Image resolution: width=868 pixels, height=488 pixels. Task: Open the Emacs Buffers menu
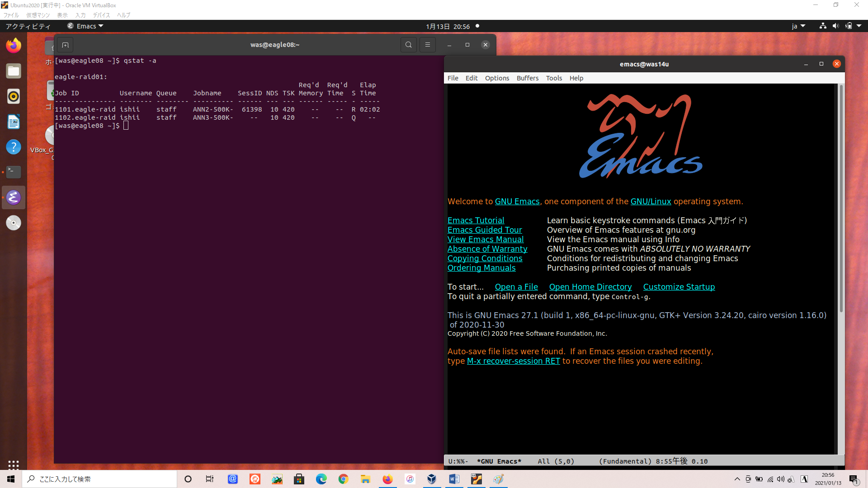pos(528,78)
